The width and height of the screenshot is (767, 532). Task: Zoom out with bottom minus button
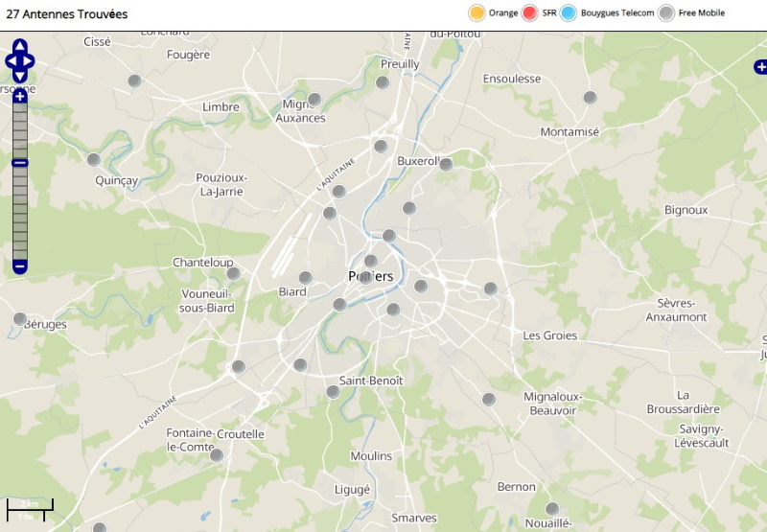[20, 266]
